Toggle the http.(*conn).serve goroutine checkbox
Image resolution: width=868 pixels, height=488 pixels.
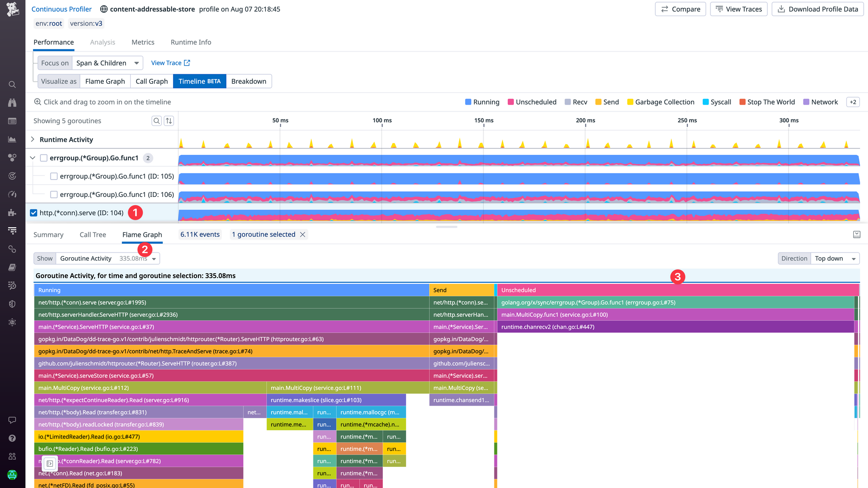[33, 213]
